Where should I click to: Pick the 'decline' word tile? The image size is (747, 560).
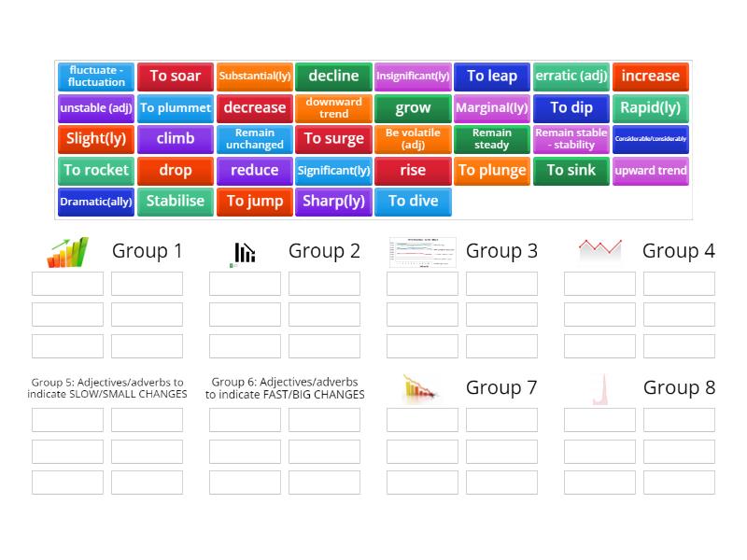[333, 77]
